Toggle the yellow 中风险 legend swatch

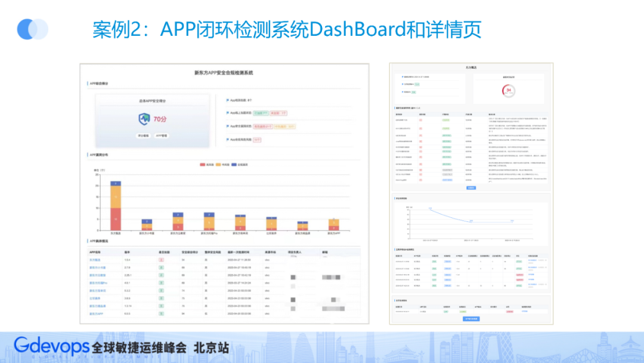click(x=218, y=164)
